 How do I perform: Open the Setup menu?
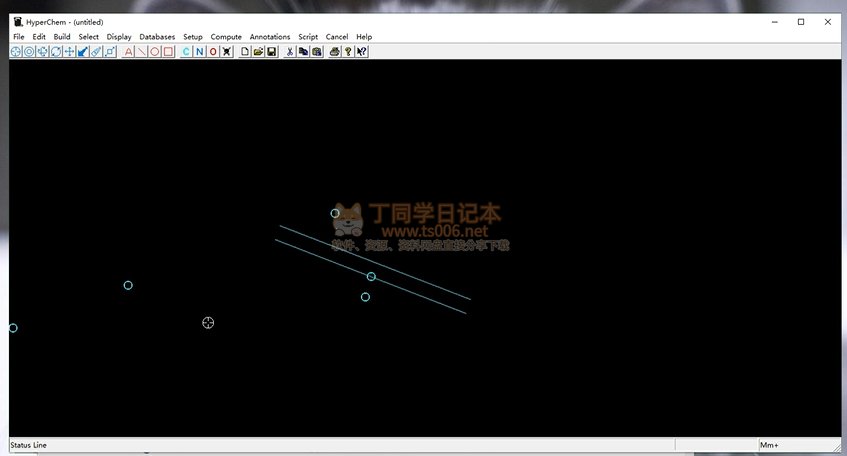(x=193, y=37)
